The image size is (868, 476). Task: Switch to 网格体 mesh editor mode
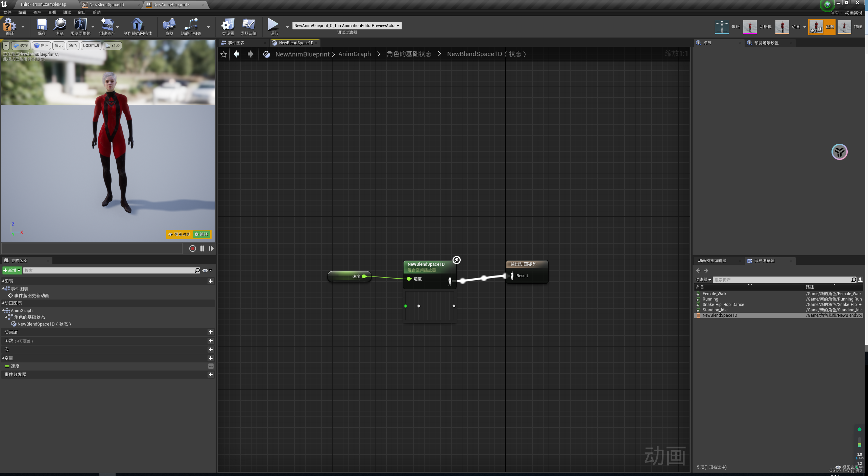pyautogui.click(x=750, y=27)
